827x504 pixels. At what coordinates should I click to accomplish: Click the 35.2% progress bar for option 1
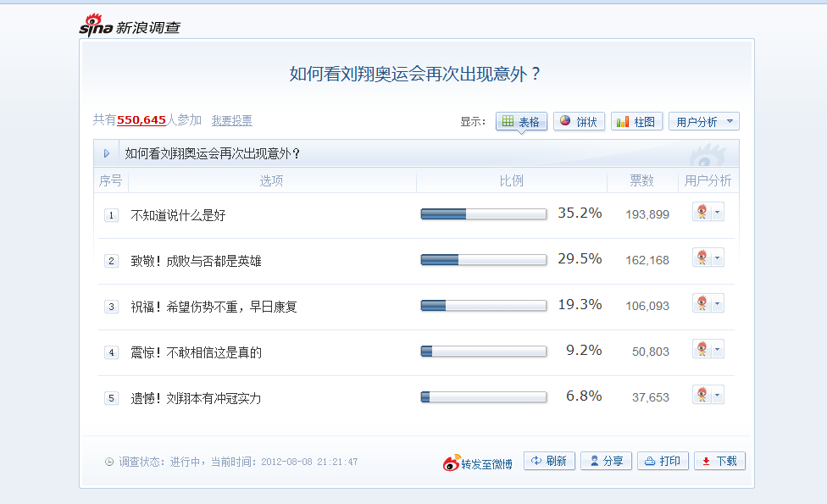pos(484,214)
